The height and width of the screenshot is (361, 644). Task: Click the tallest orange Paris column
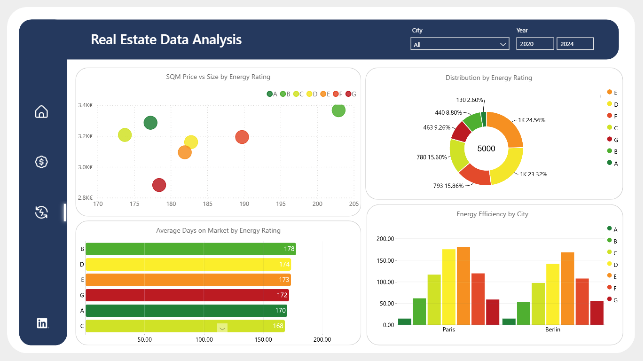point(463,286)
